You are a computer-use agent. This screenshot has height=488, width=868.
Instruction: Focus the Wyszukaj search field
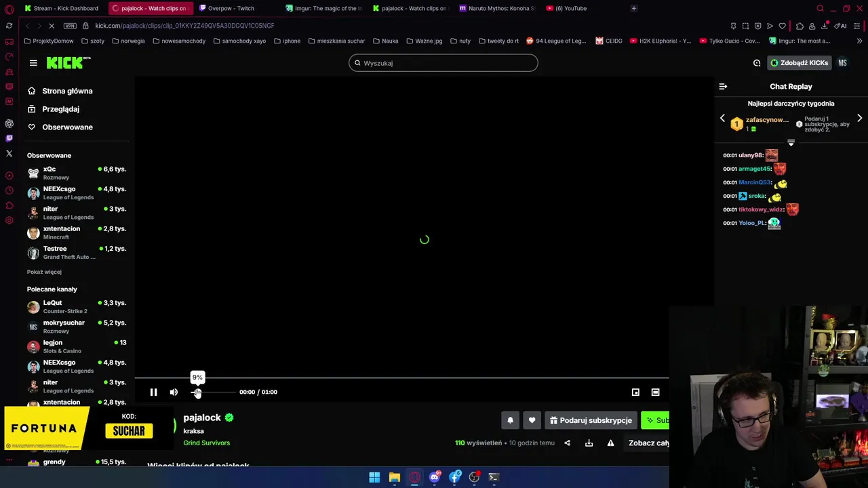coord(443,63)
